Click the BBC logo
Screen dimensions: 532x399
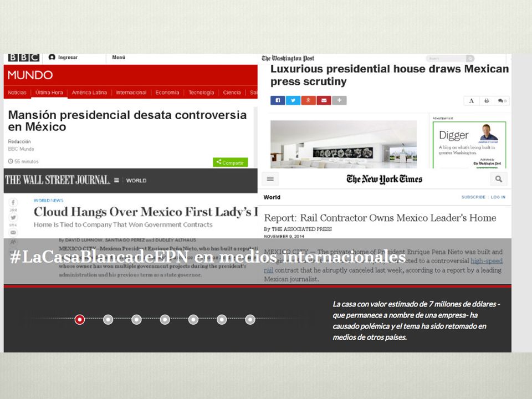coord(23,57)
